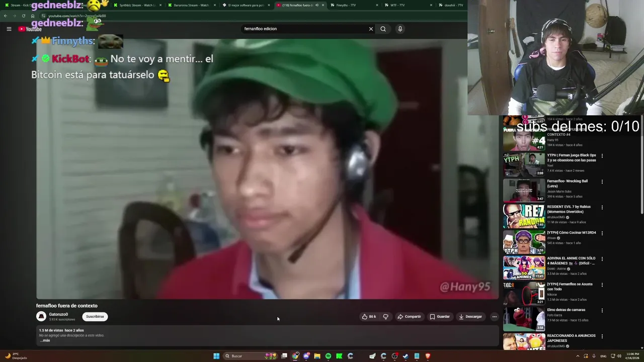The width and height of the screenshot is (644, 362).
Task: Open options for Cómo Cocinar M13RD4 video
Action: [x=602, y=233]
